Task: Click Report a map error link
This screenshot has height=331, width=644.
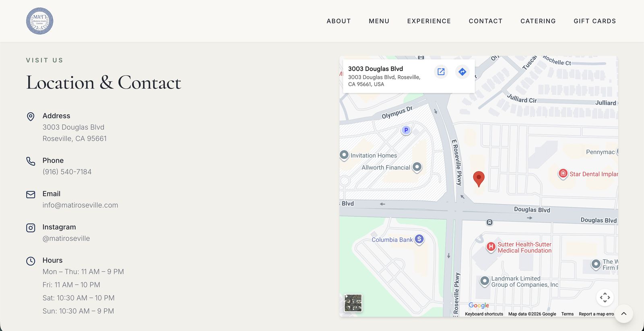Action: (x=597, y=314)
